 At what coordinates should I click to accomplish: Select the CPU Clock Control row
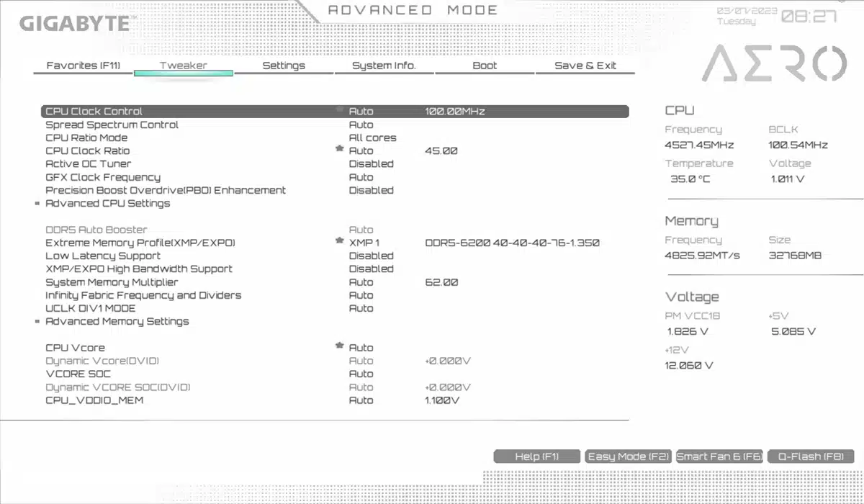pos(335,112)
